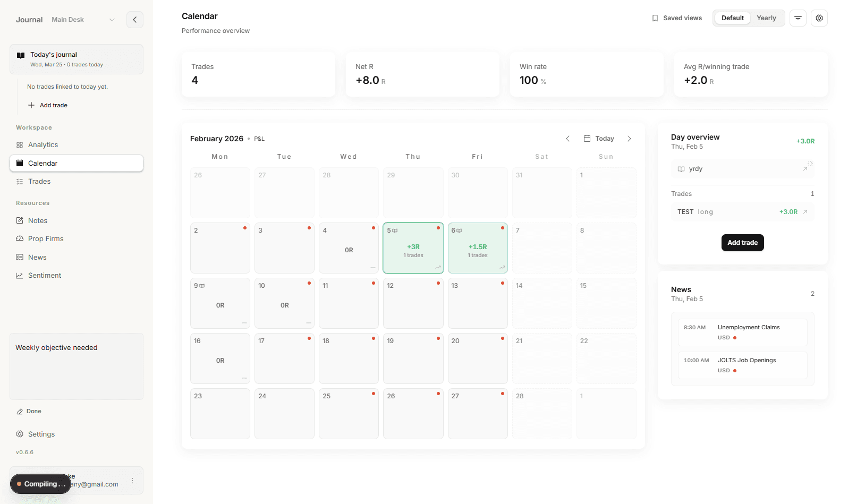
Task: Select the Sentiment chart icon
Action: 19,275
